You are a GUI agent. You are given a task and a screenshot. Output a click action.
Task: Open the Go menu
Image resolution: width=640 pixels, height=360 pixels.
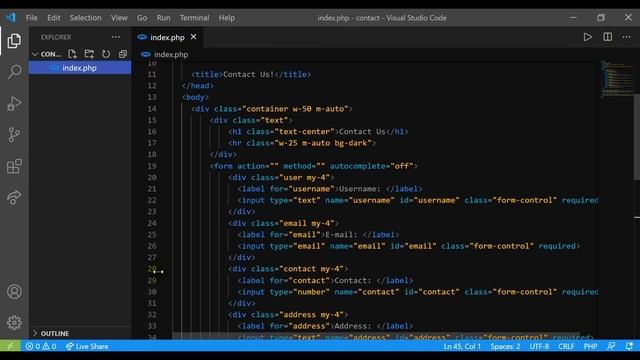[x=142, y=18]
